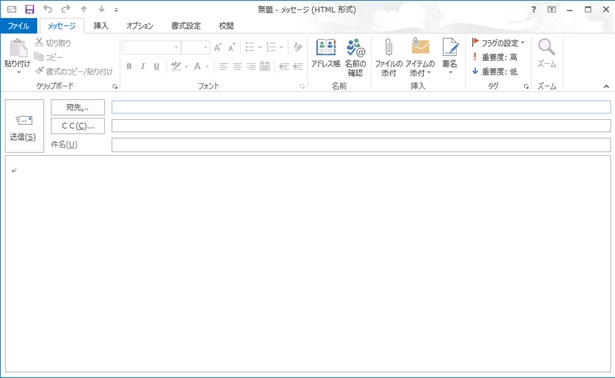
Task: Open Ribbon Display Options button
Action: tap(551, 9)
